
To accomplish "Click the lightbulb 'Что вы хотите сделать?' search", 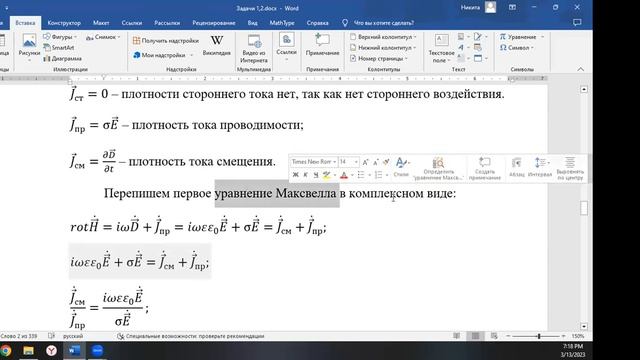I will tap(378, 23).
